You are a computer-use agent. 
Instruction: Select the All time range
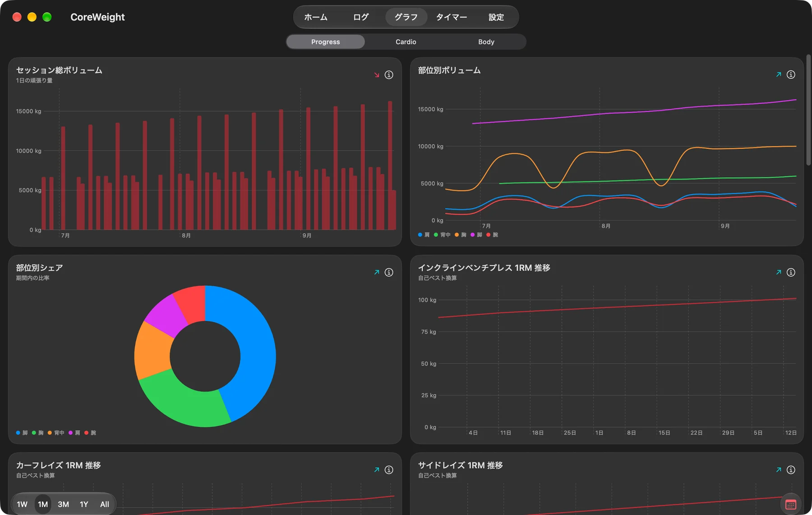pyautogui.click(x=105, y=504)
